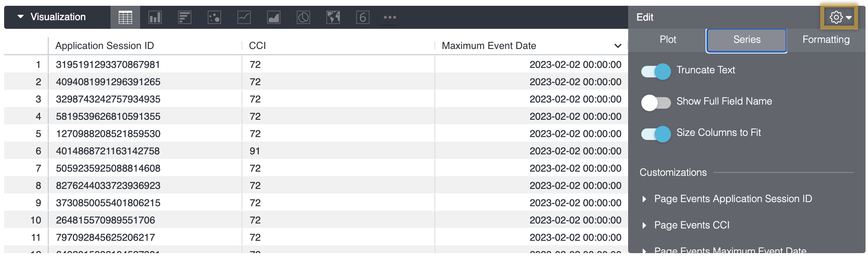Select the Area chart visualization icon
This screenshot has height=256, width=868.
point(274,17)
